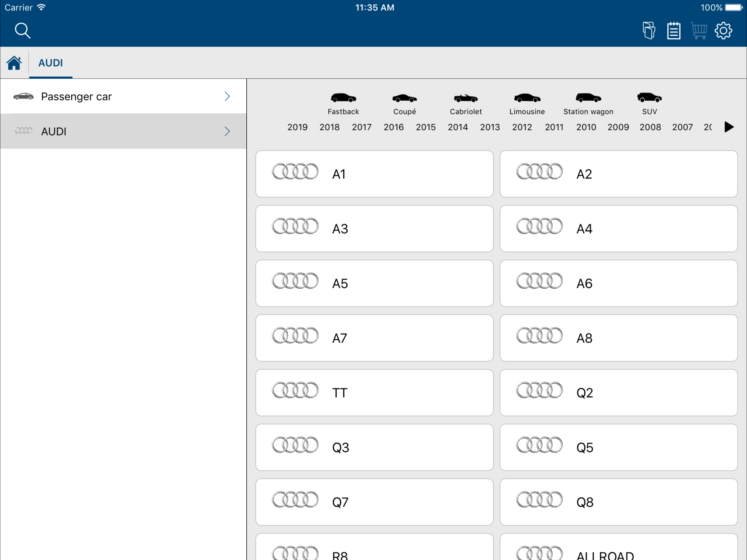Screen dimensions: 747x560
Task: Open the A3 model card
Action: 374,229
